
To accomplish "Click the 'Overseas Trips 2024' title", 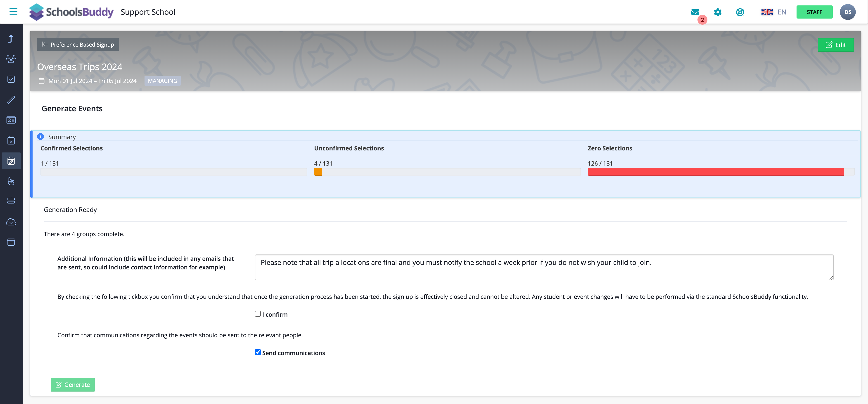I will (x=80, y=67).
